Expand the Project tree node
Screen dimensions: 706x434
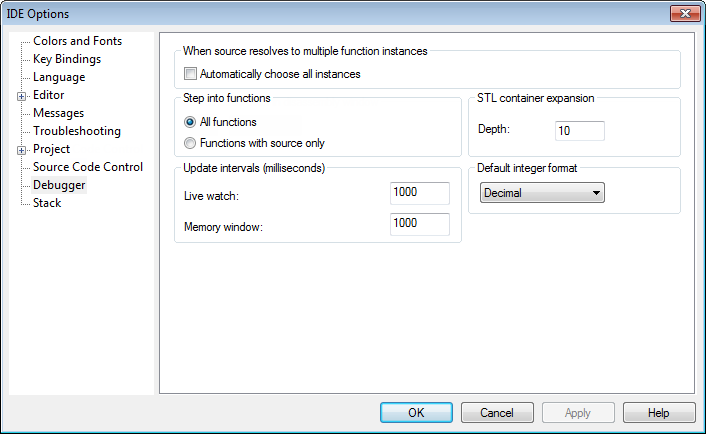22,150
